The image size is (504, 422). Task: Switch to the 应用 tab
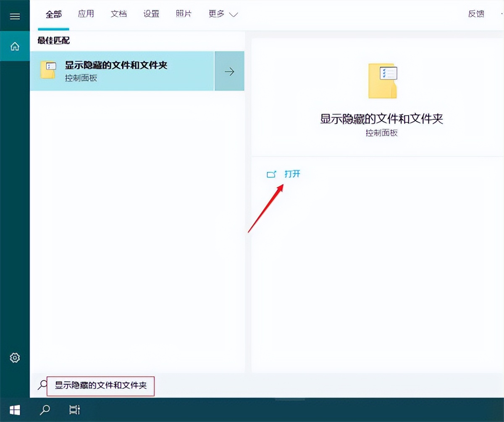click(x=86, y=13)
